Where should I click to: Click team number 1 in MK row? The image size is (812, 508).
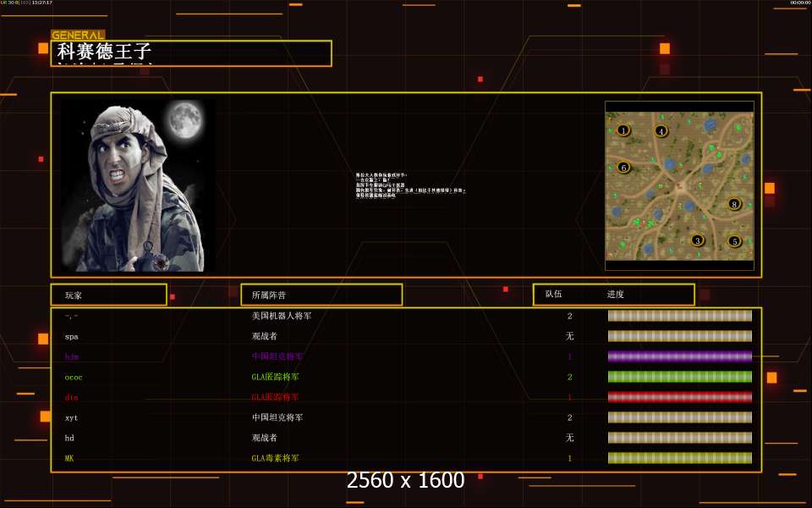[569, 458]
